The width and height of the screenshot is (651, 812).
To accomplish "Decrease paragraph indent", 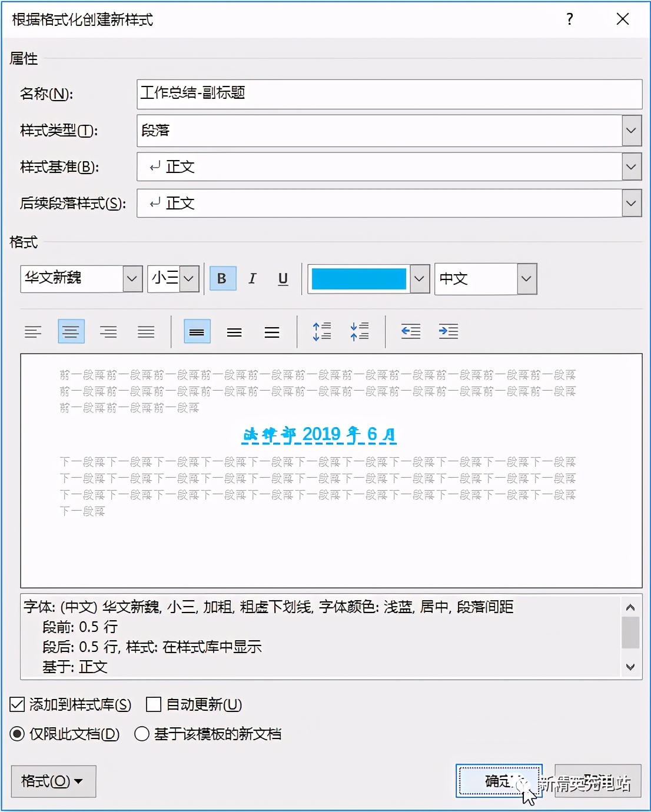I will 411,332.
